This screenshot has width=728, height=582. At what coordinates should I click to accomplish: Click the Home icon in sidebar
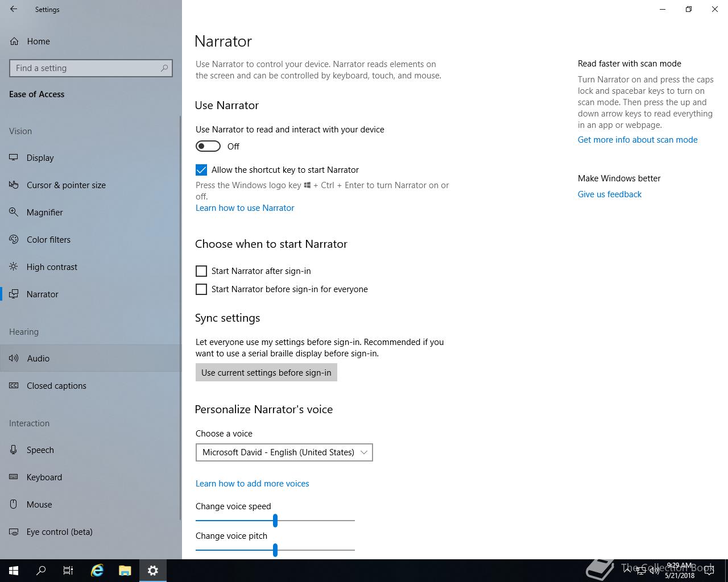click(14, 41)
